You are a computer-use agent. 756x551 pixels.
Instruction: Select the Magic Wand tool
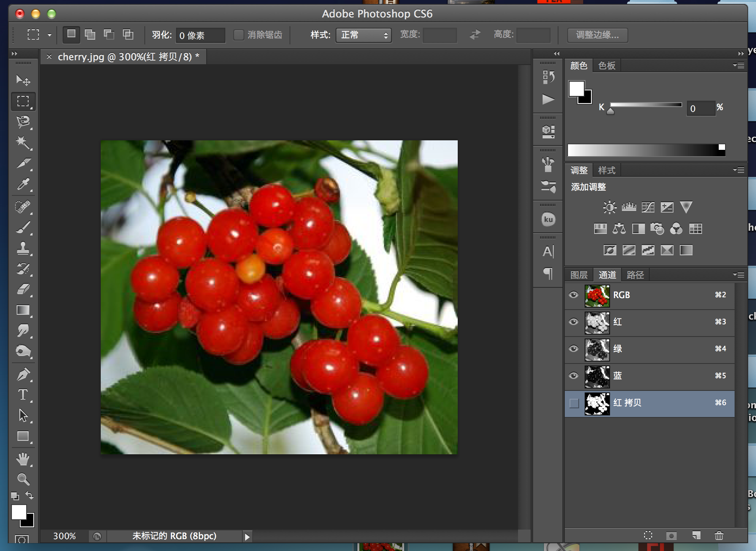23,143
